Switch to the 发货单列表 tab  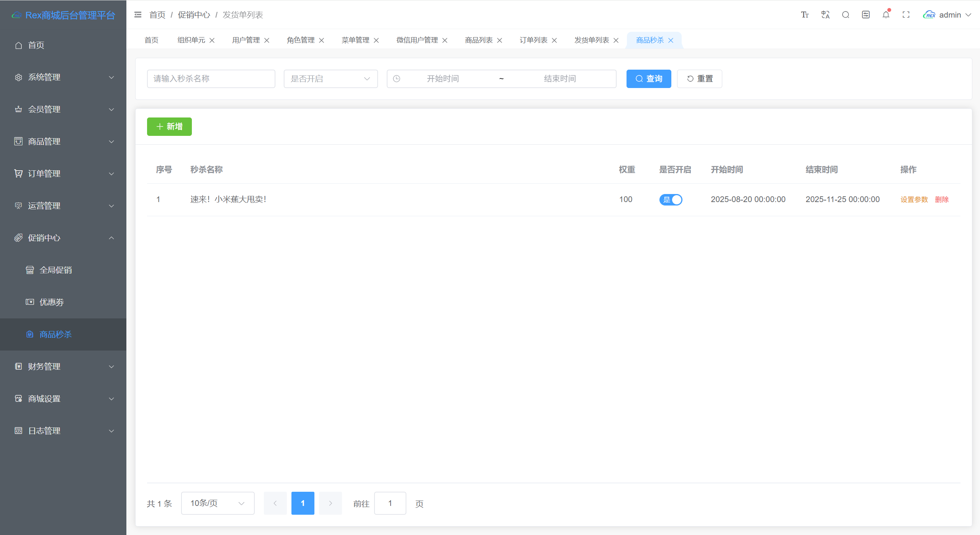[x=592, y=40]
